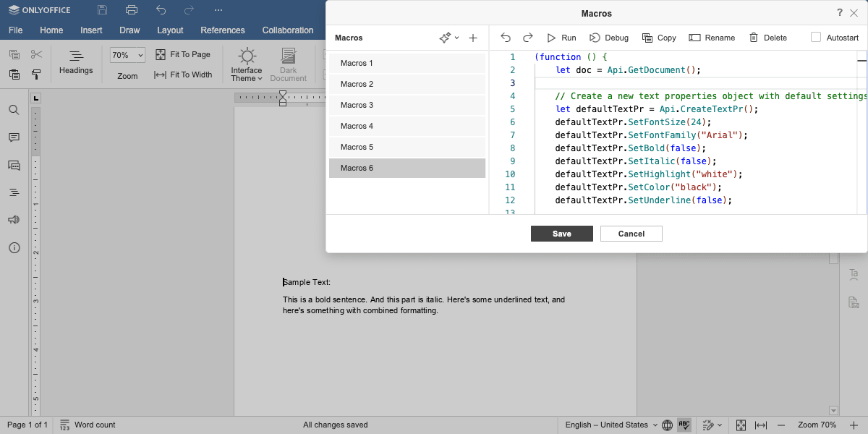
Task: Click the Cancel button in Macros dialog
Action: click(631, 234)
